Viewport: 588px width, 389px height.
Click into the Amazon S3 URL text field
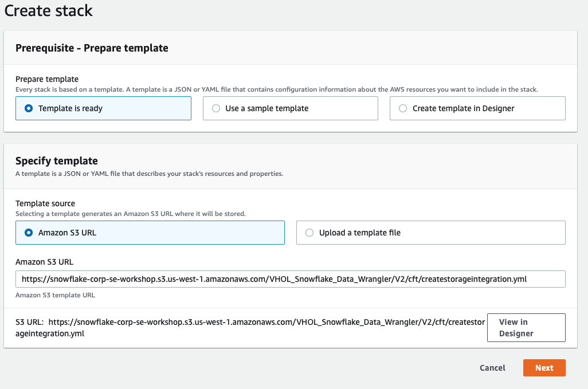[290, 279]
